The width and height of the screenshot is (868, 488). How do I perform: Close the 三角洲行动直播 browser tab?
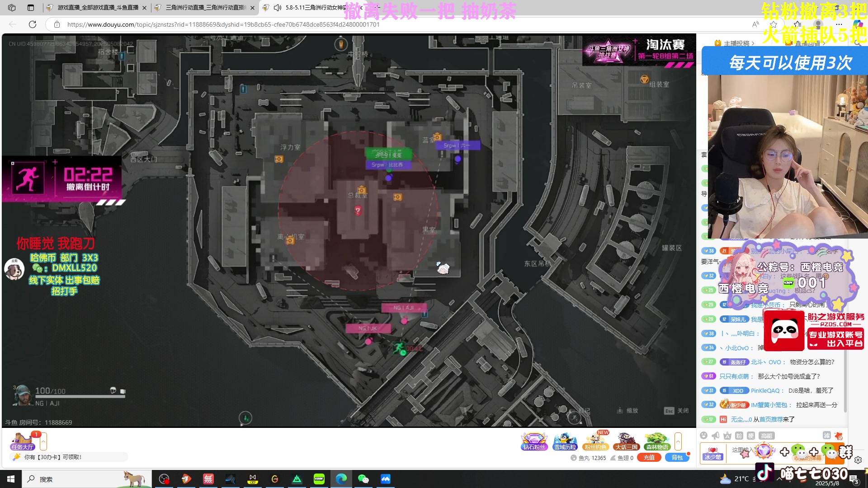click(252, 8)
